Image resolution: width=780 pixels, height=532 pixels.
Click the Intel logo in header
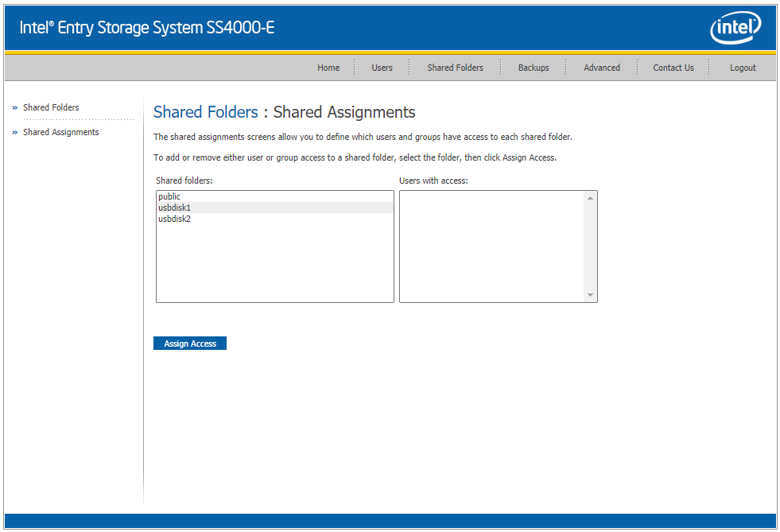pyautogui.click(x=735, y=28)
